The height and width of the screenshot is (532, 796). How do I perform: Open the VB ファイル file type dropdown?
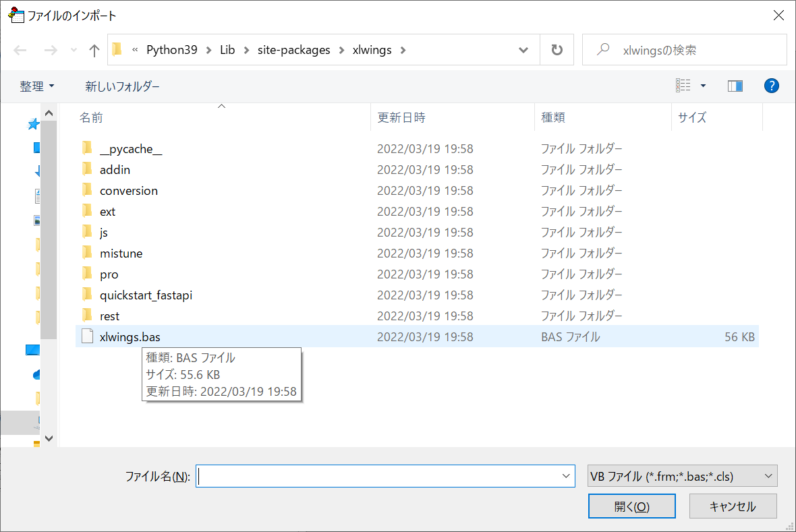682,476
